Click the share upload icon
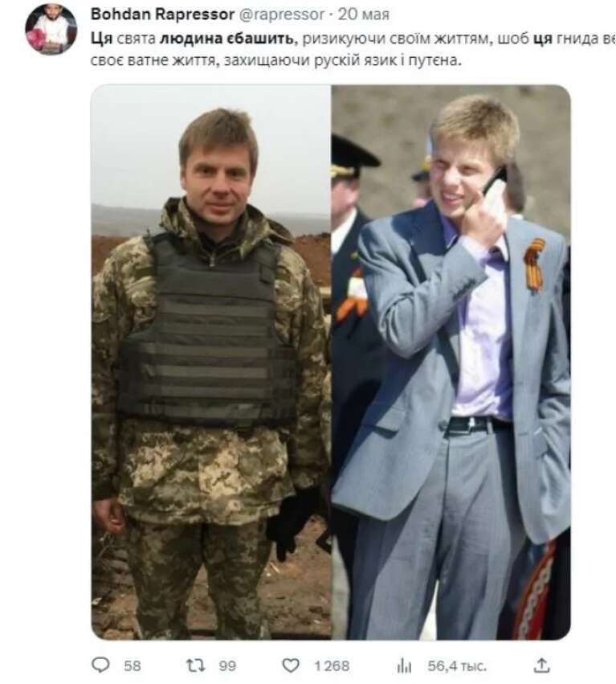Viewport: 616px width, 684px height. click(x=541, y=666)
